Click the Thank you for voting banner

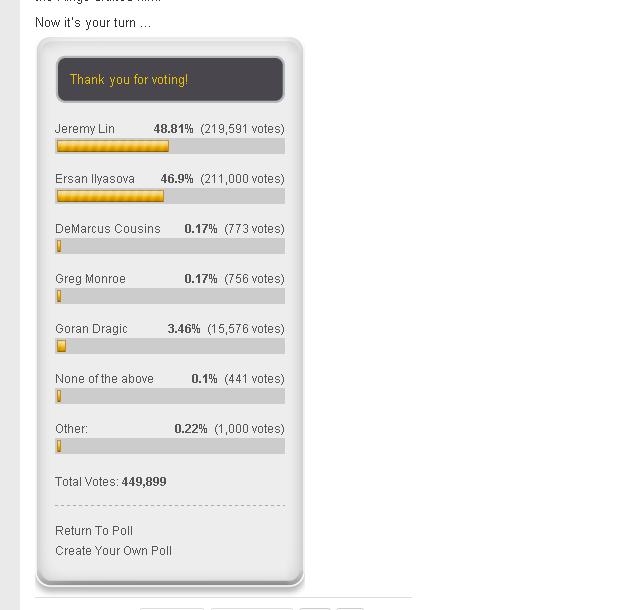170,80
